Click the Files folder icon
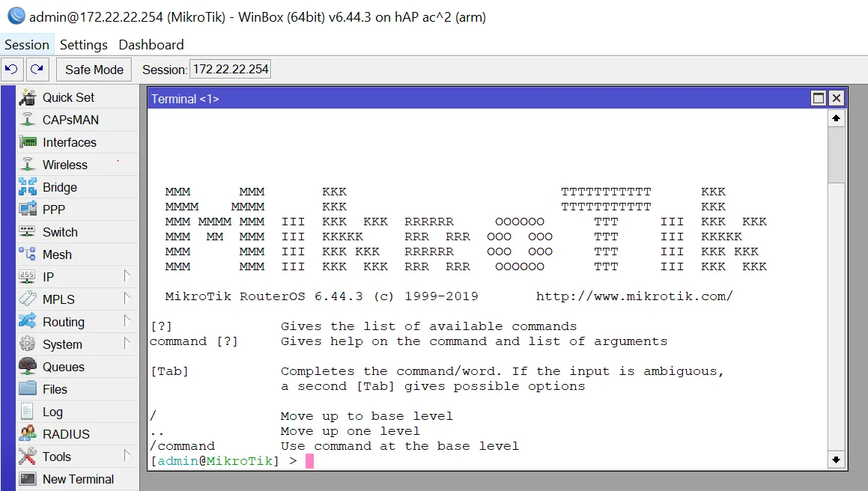Screen dimensions: 868x491 click(28, 388)
